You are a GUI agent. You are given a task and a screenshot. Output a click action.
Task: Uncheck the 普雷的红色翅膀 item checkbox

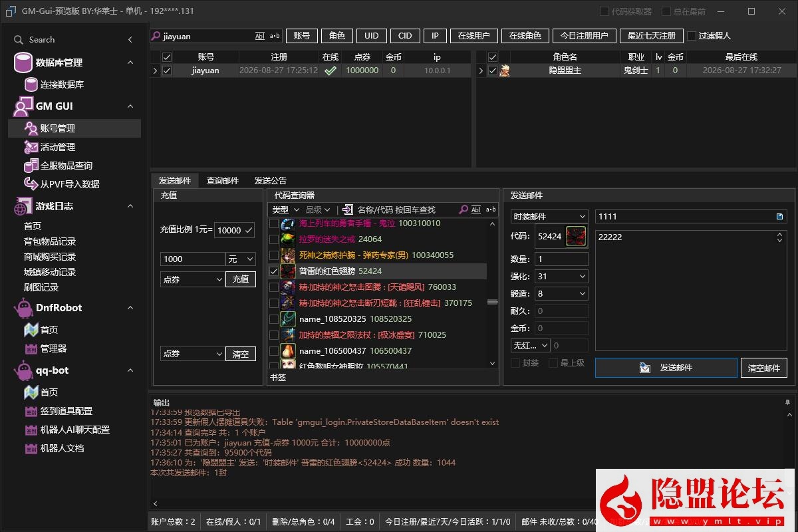pos(274,271)
